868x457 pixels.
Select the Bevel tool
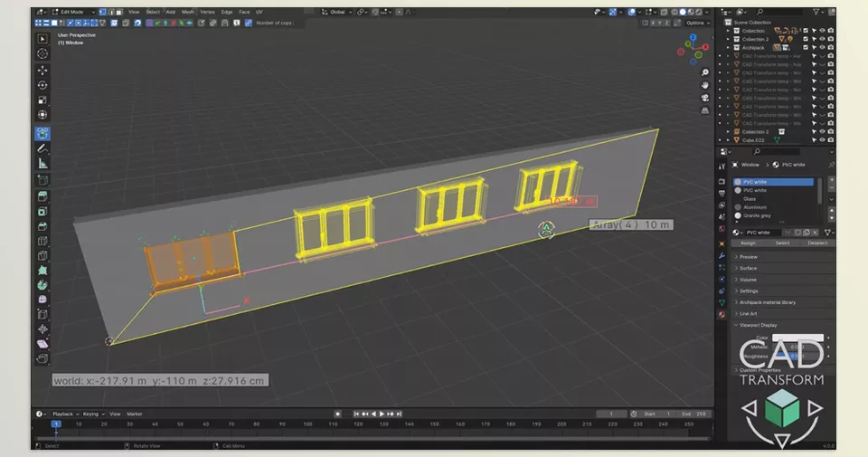click(42, 226)
